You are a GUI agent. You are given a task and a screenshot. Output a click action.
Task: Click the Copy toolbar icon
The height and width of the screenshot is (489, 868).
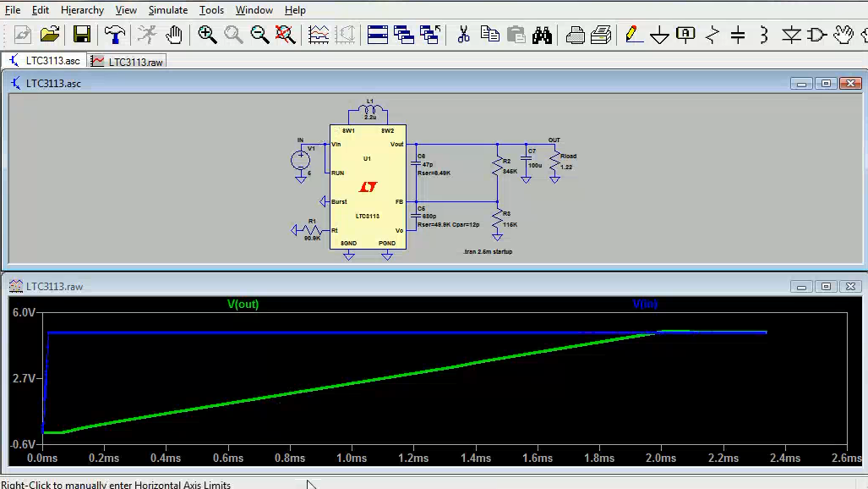(x=490, y=35)
